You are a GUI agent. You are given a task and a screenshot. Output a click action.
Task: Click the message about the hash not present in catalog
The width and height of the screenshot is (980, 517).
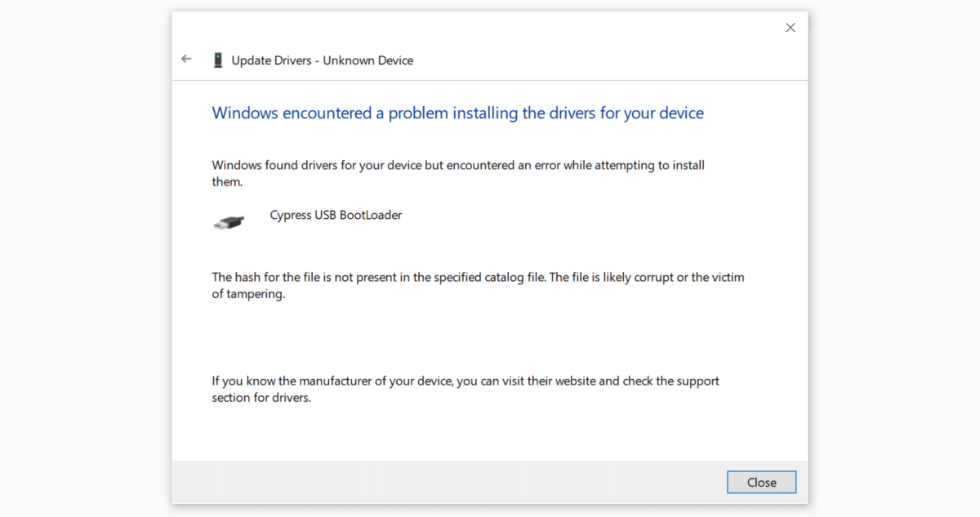click(x=479, y=286)
